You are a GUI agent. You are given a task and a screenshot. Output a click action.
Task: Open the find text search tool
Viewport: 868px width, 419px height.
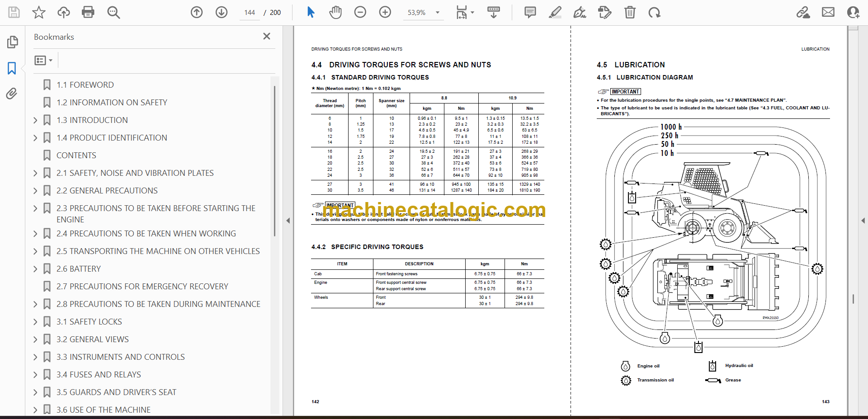[x=113, y=12]
